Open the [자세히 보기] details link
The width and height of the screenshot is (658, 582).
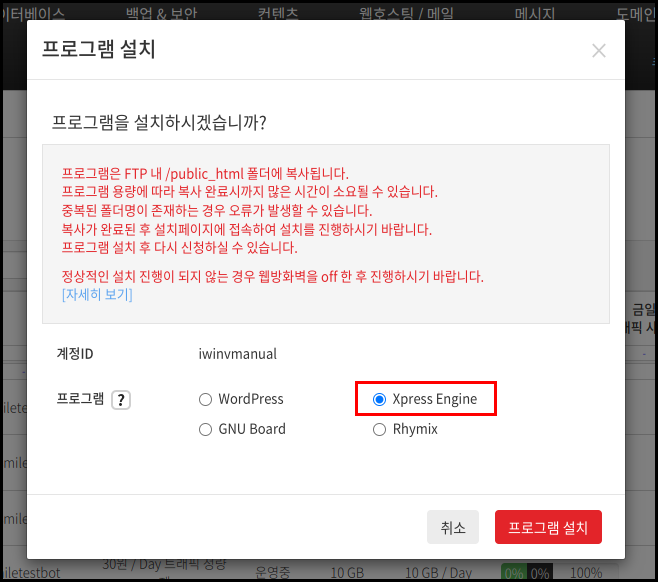pyautogui.click(x=97, y=295)
